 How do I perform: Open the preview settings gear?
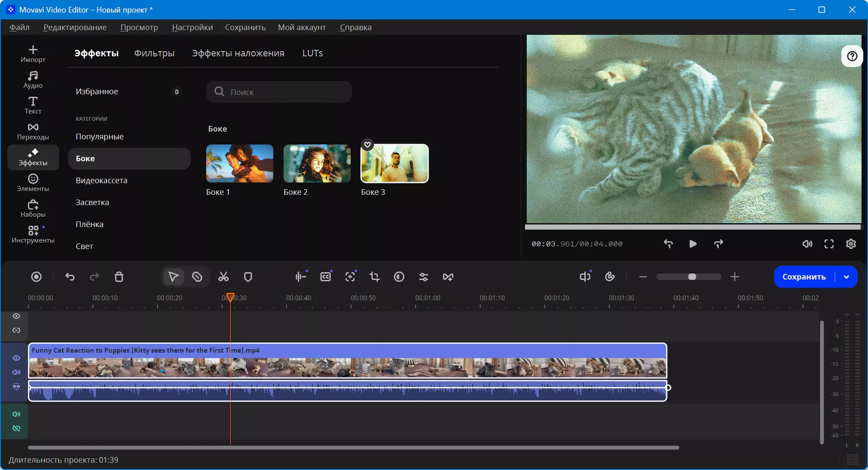[851, 244]
